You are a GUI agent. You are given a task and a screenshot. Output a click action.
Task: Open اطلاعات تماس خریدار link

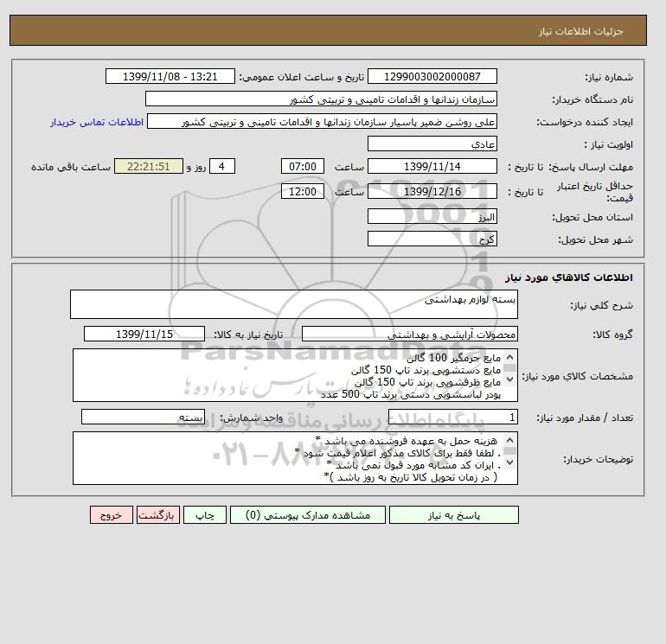coord(97,122)
